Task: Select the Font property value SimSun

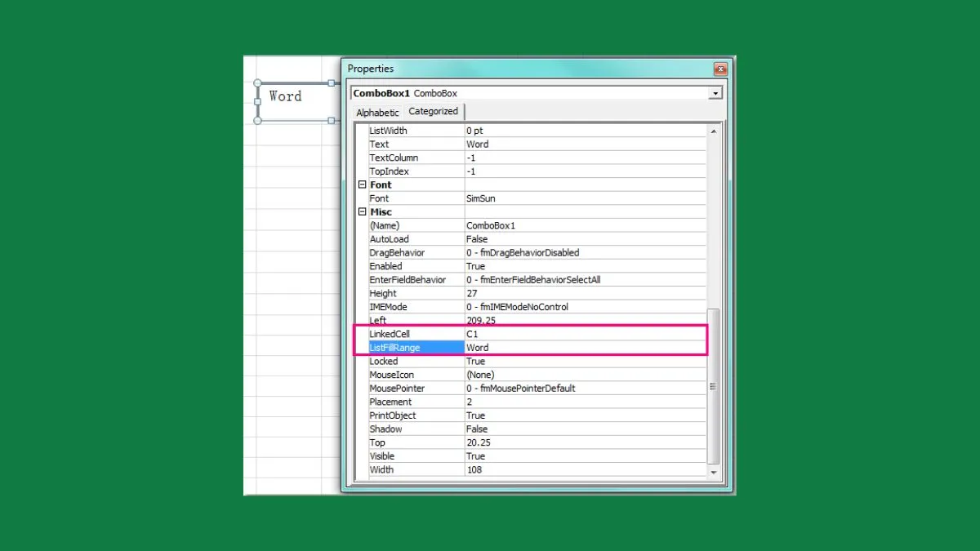Action: 583,198
